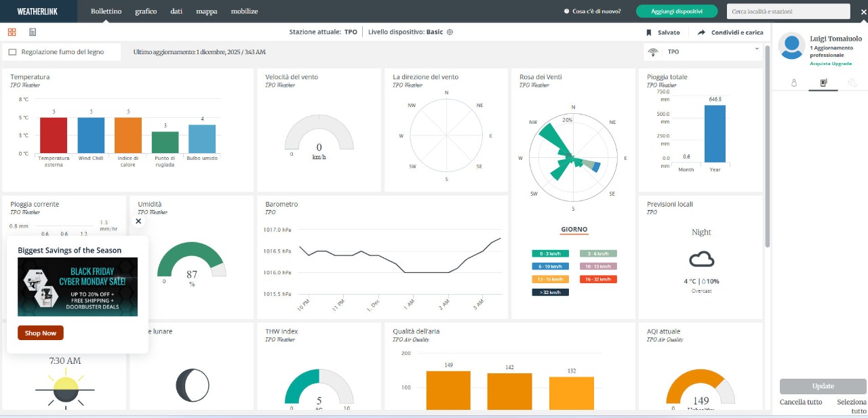Open the grafico menu
Viewport: 868px width, 418px height.
point(146,12)
